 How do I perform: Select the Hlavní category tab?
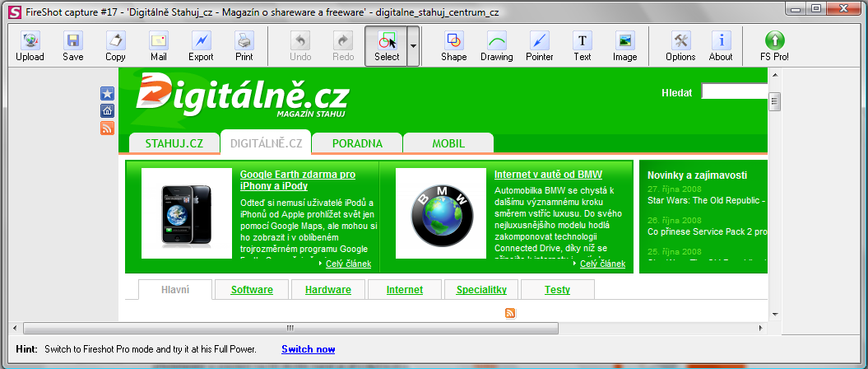(175, 290)
